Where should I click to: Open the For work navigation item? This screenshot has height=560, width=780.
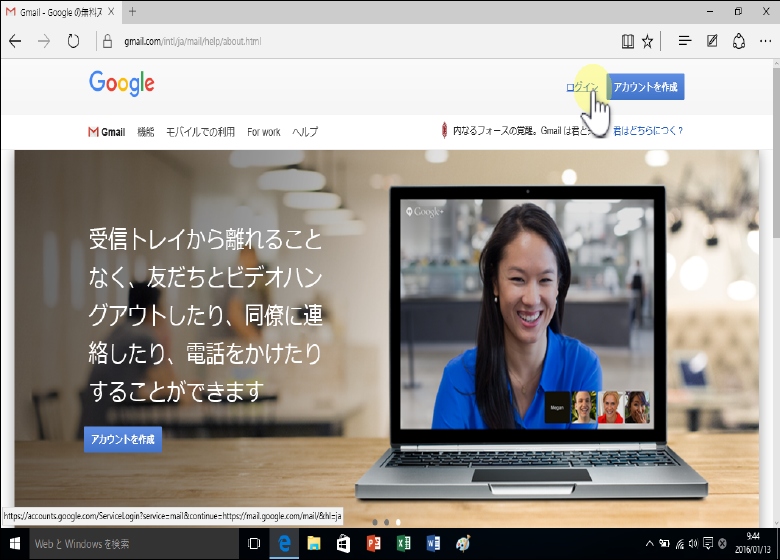pos(264,132)
